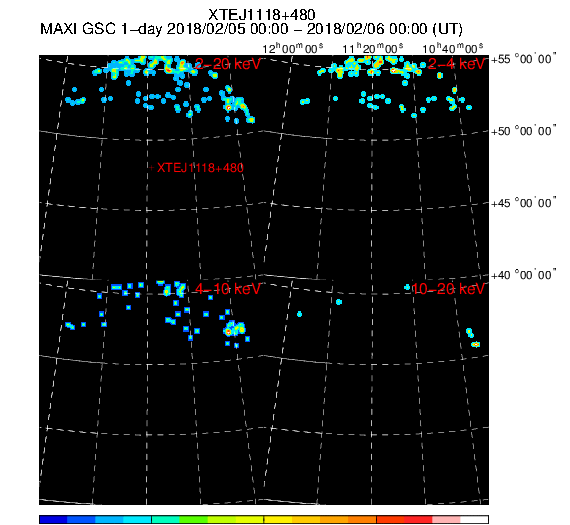Click the XTEJ1118+480 source label

click(x=200, y=168)
